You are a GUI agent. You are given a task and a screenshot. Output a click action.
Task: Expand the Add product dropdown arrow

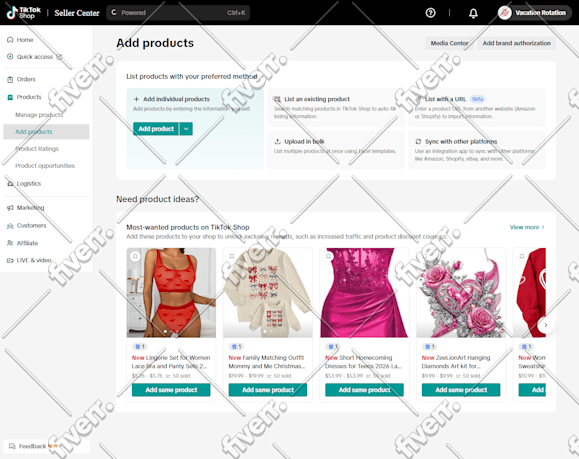click(x=186, y=129)
